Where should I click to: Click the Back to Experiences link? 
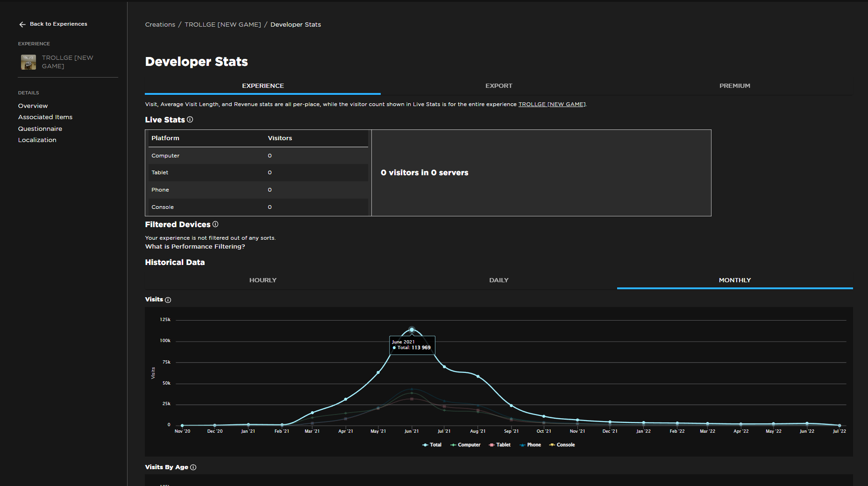tap(58, 24)
